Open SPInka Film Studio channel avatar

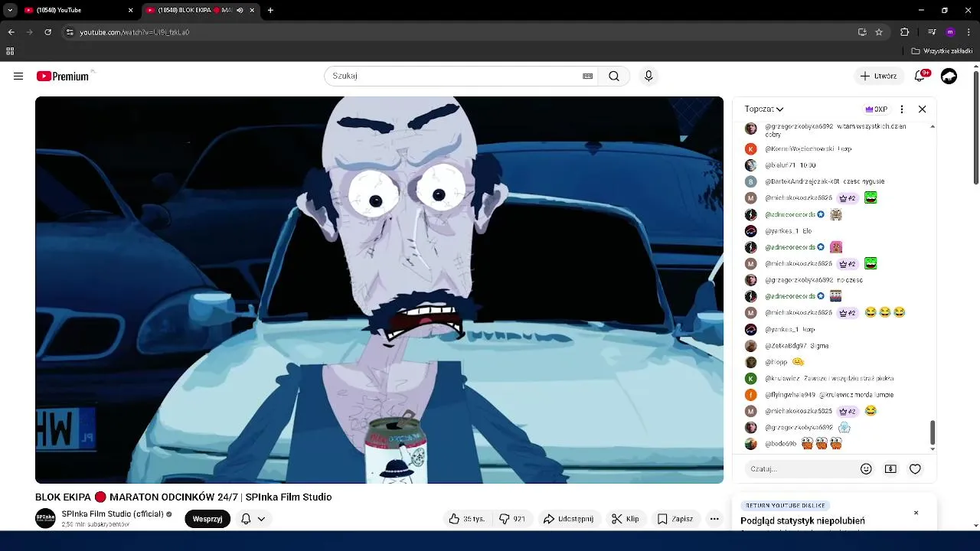coord(45,518)
